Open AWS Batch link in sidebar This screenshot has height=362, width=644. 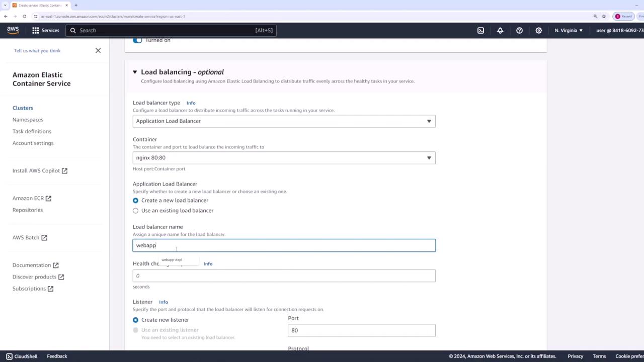(x=26, y=237)
